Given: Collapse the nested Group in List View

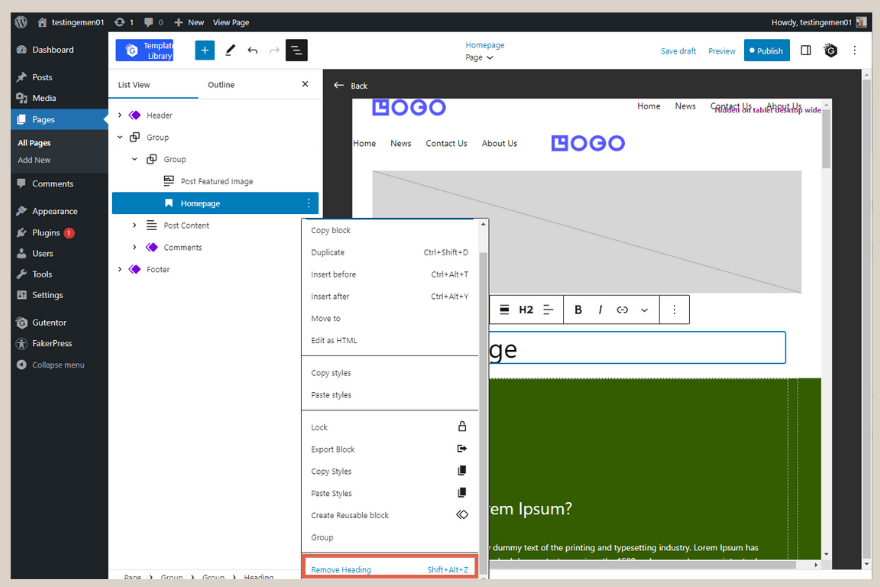Looking at the screenshot, I should (x=134, y=158).
